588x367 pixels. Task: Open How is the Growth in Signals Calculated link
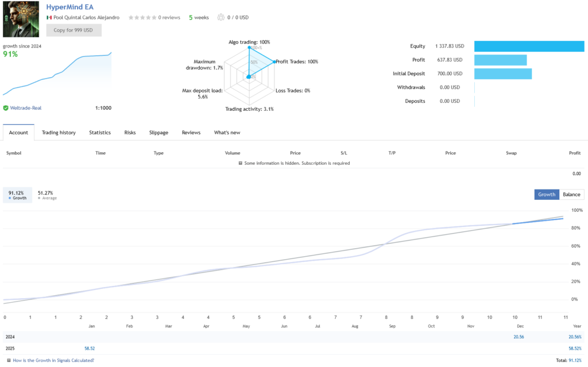(53, 360)
